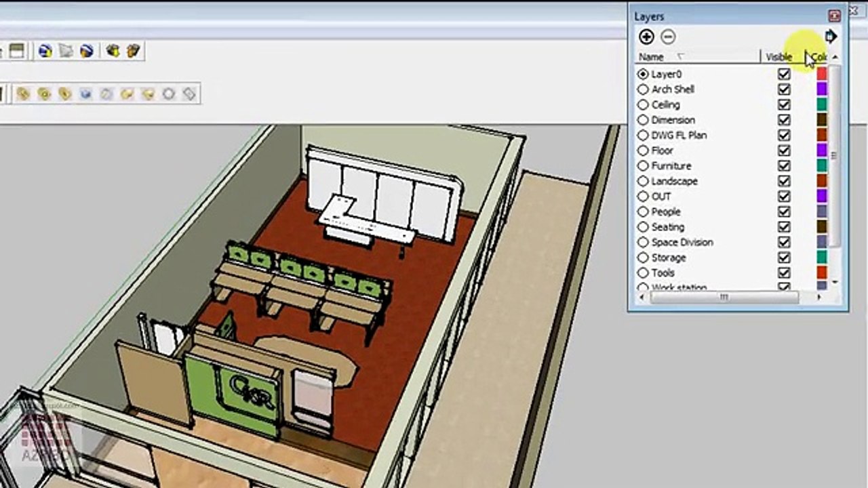Screen dimensions: 868x488
Task: Close the Layers panel
Action: 835,16
